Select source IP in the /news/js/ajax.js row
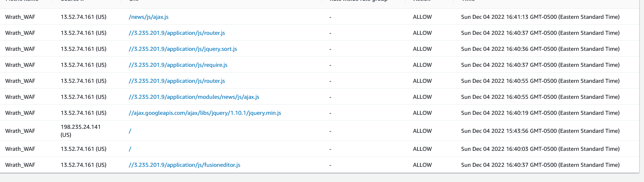644x182 pixels. point(83,17)
